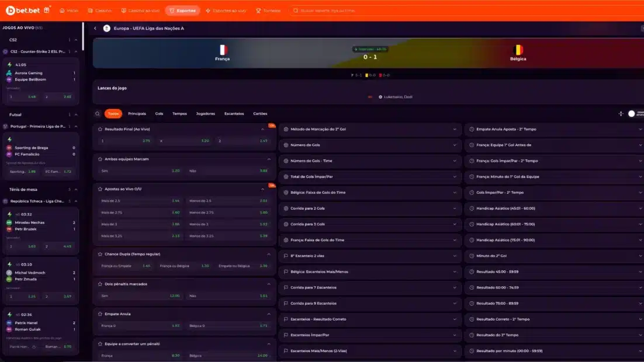The width and height of the screenshot is (644, 362).
Task: Favorite Equipe a converter um pênalti star
Action: (100, 344)
